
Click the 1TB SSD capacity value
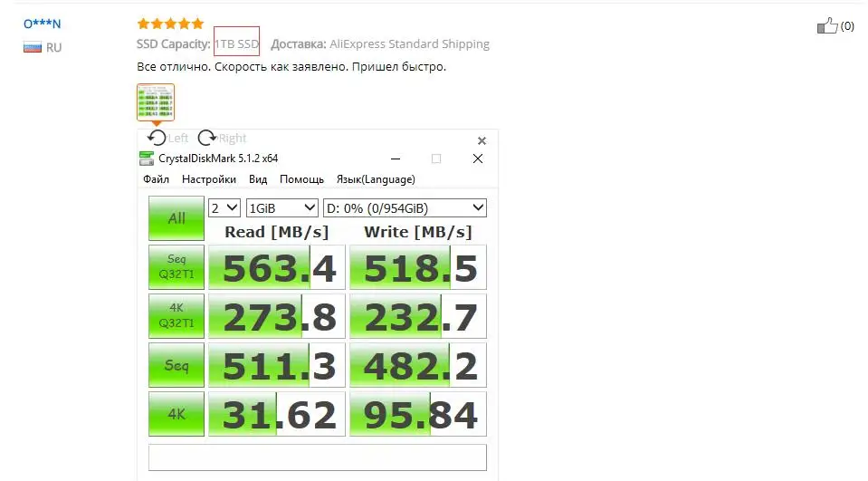pos(236,43)
